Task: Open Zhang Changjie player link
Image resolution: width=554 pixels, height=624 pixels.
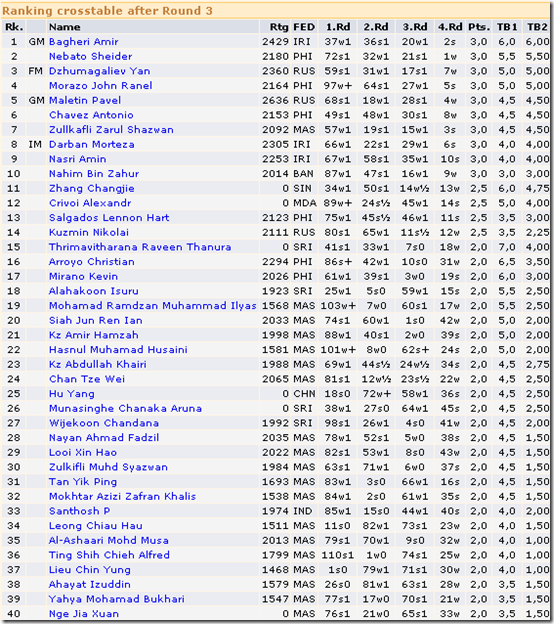Action: (x=92, y=188)
